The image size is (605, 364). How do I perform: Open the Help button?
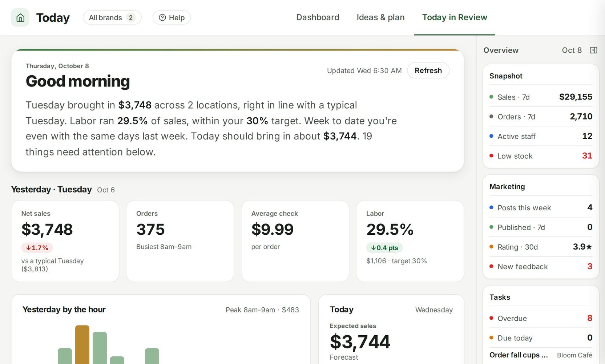tap(172, 17)
